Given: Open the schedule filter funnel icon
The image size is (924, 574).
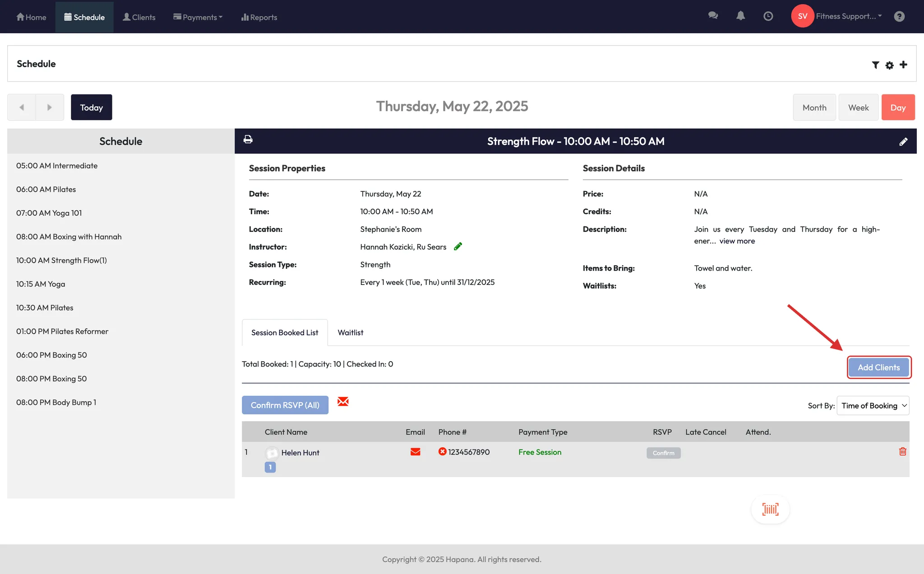Looking at the screenshot, I should click(875, 65).
